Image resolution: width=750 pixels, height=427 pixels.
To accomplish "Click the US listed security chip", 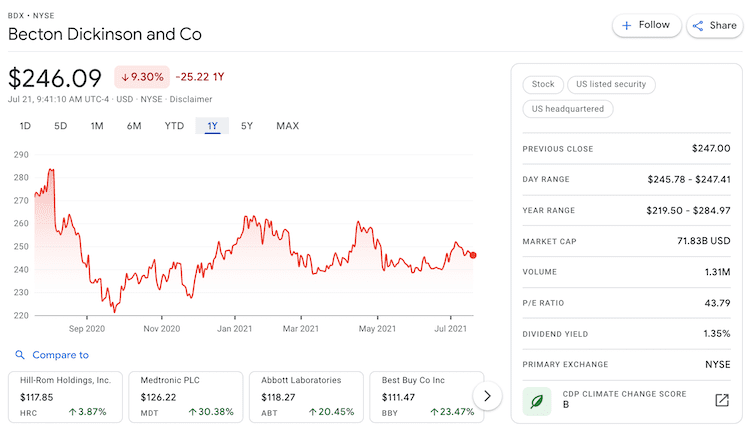I will pos(611,84).
